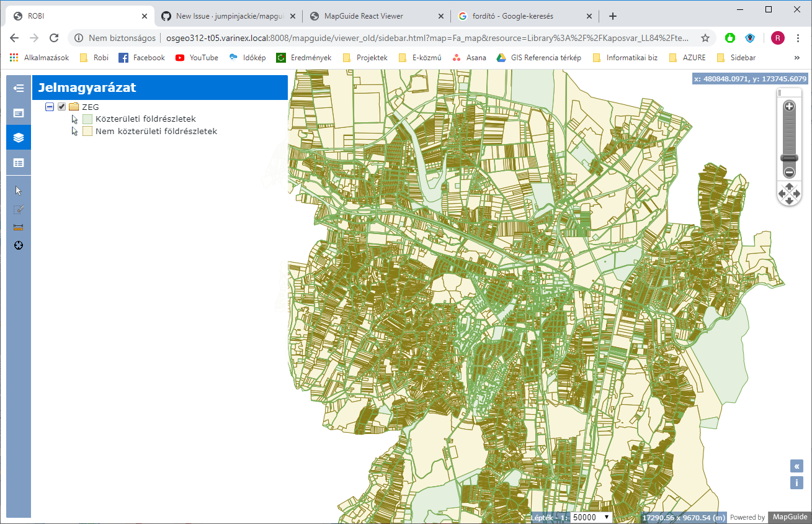The height and width of the screenshot is (524, 812).
Task: Select the map Layers panel icon
Action: coord(19,137)
